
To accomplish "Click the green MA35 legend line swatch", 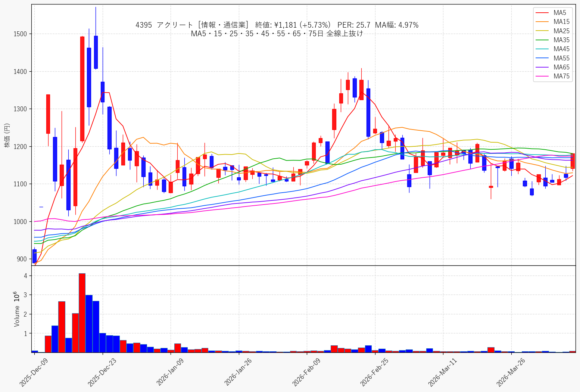I will point(542,40).
